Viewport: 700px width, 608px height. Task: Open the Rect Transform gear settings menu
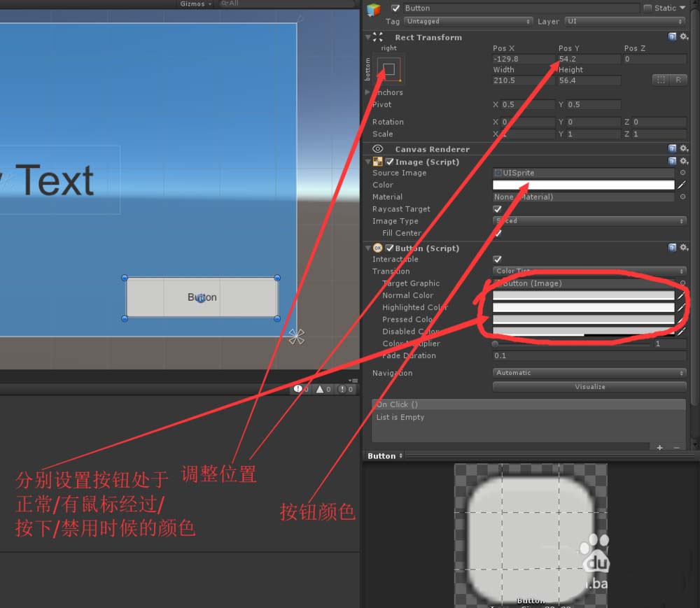(x=683, y=36)
